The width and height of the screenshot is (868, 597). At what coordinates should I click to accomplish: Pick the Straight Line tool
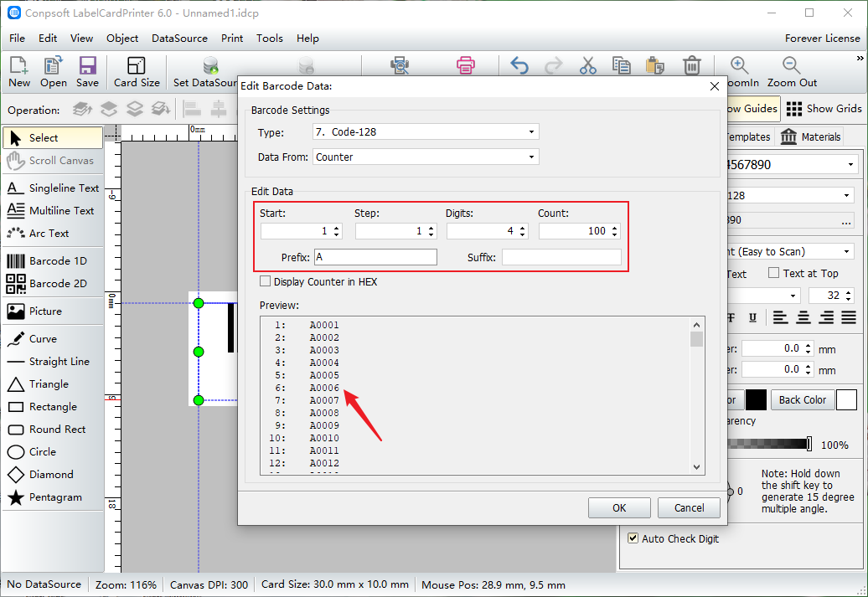(x=53, y=362)
